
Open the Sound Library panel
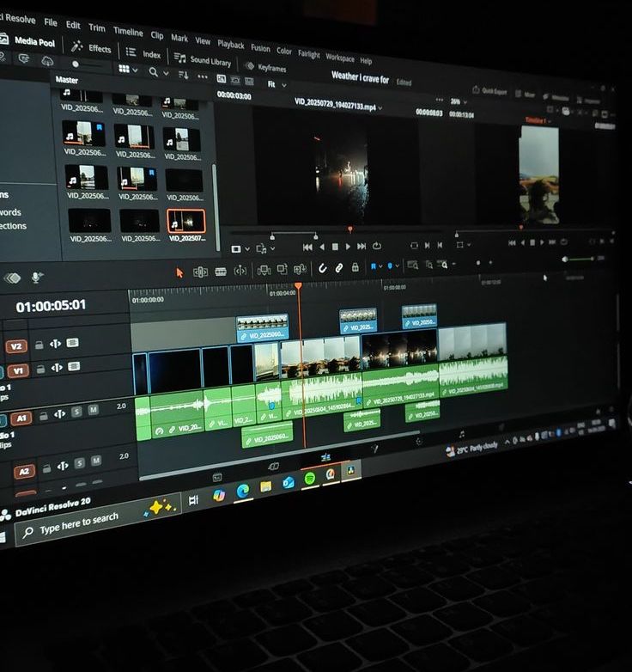tap(203, 60)
